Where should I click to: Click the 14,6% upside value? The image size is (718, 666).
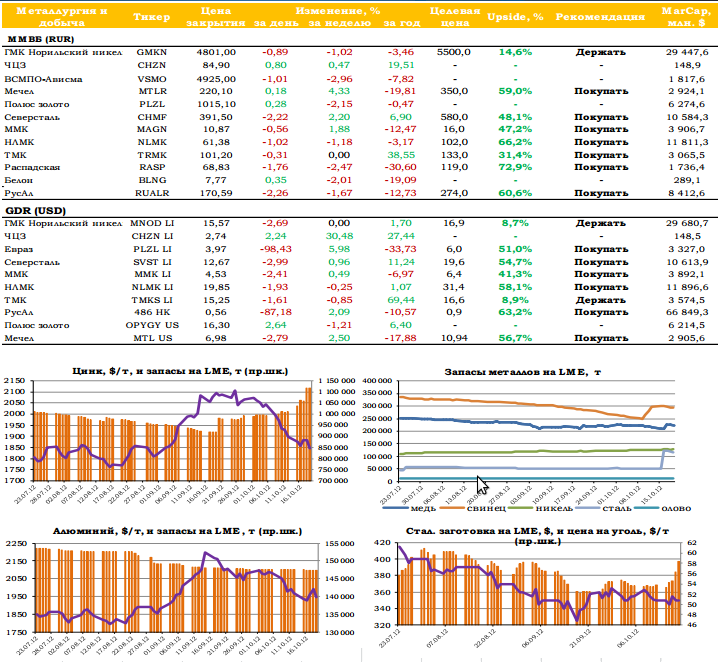tap(516, 52)
